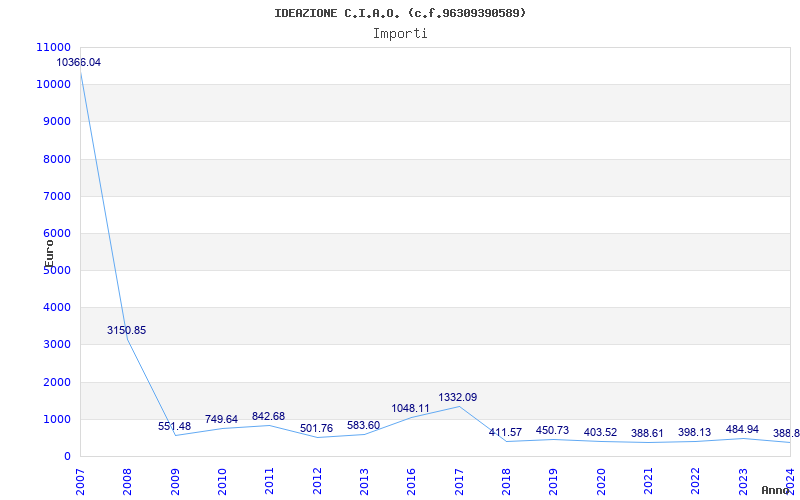Click the Euro axis label

click(49, 254)
